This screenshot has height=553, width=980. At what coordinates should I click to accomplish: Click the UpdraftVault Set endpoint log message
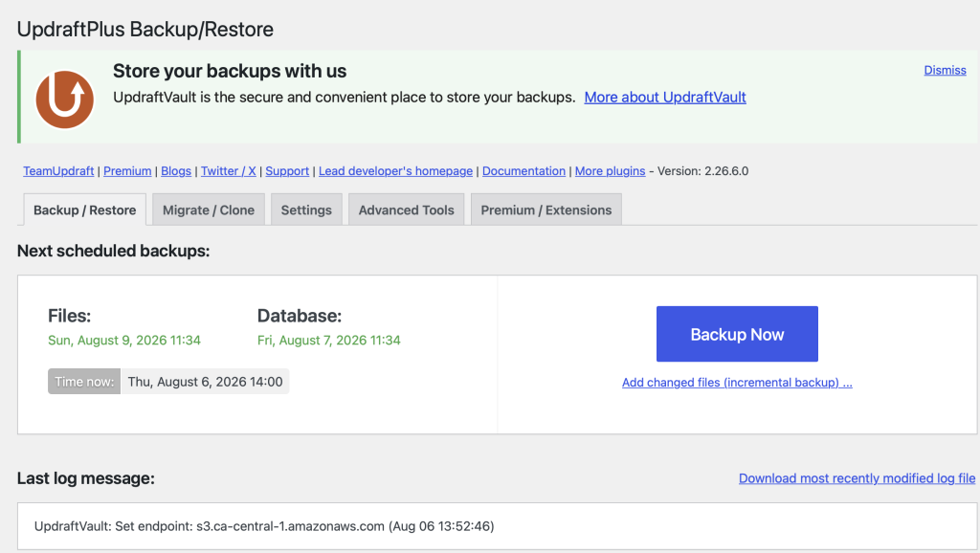264,526
